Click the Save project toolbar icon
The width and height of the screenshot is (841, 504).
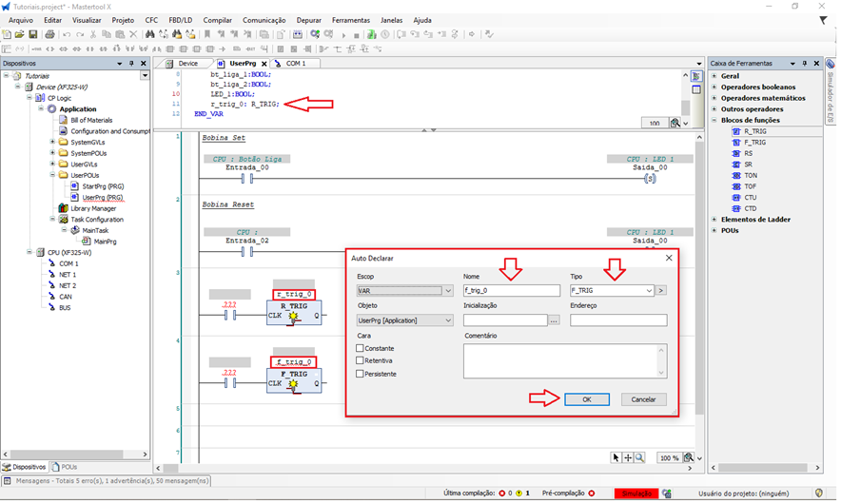[x=33, y=34]
